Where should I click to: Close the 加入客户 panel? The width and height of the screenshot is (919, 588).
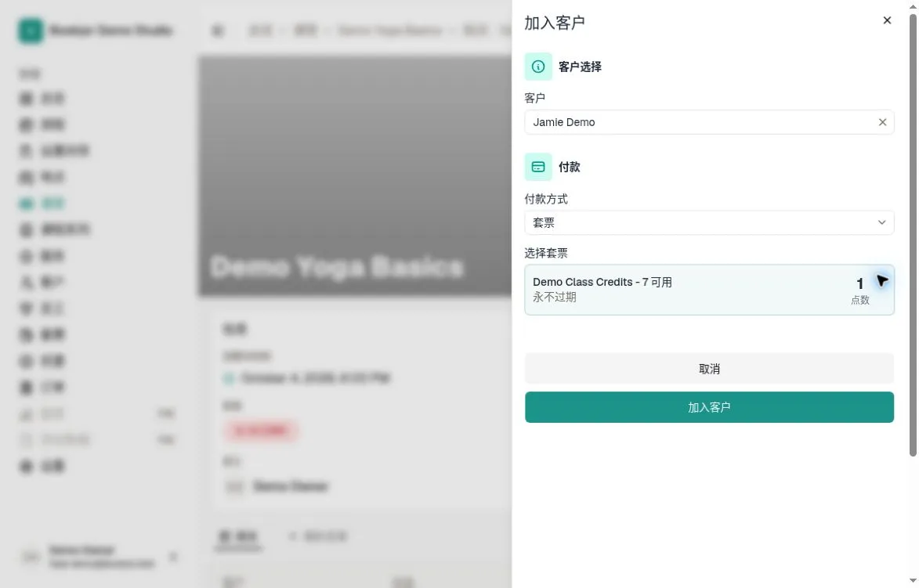coord(887,20)
